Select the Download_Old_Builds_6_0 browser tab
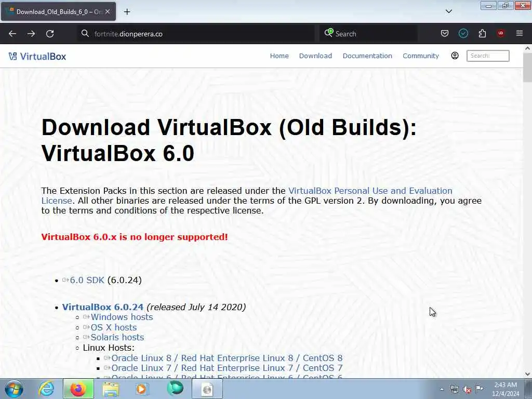 [58, 11]
